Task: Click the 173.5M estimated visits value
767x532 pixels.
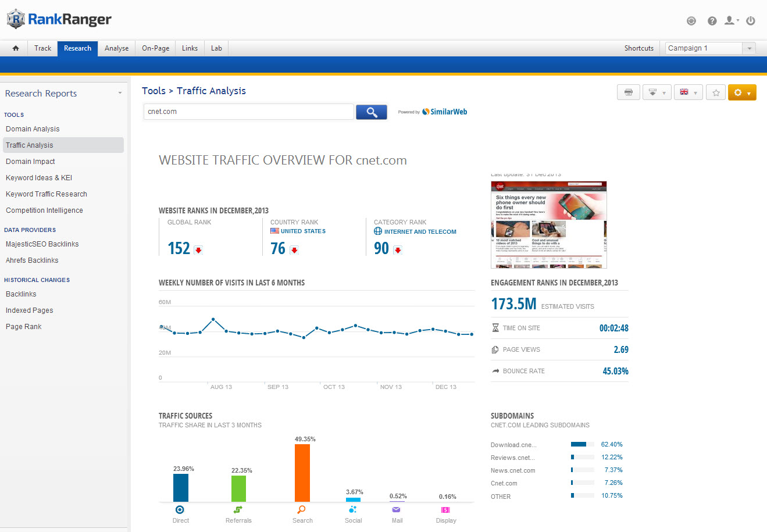Action: coord(514,304)
